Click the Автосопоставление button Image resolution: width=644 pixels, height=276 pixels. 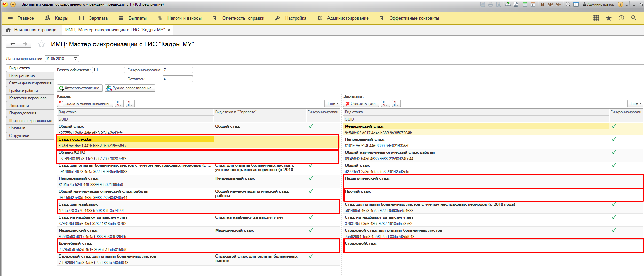pos(79,88)
